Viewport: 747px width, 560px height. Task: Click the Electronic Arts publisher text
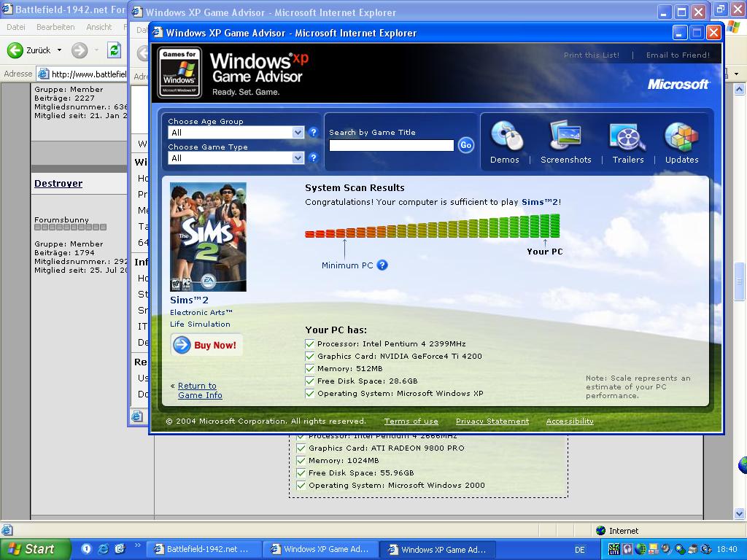(201, 312)
